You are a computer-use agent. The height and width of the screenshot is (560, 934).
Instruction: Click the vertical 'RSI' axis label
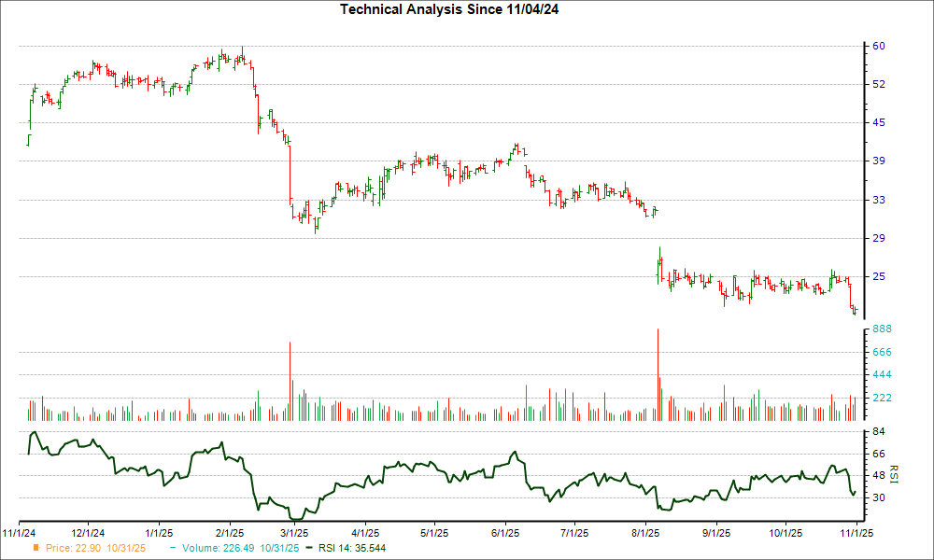pos(894,473)
